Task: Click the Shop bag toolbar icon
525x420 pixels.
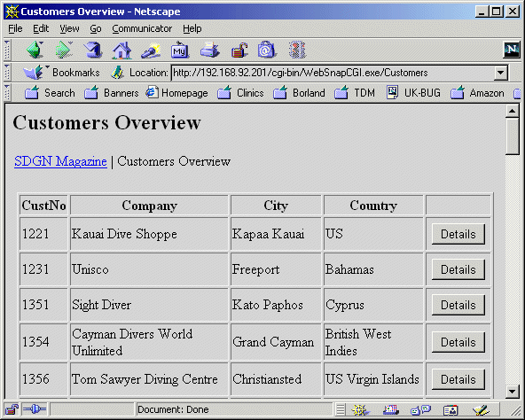Action: click(267, 50)
